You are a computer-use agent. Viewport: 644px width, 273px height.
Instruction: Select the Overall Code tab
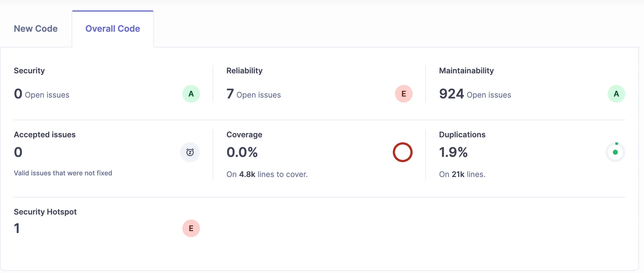pos(112,28)
